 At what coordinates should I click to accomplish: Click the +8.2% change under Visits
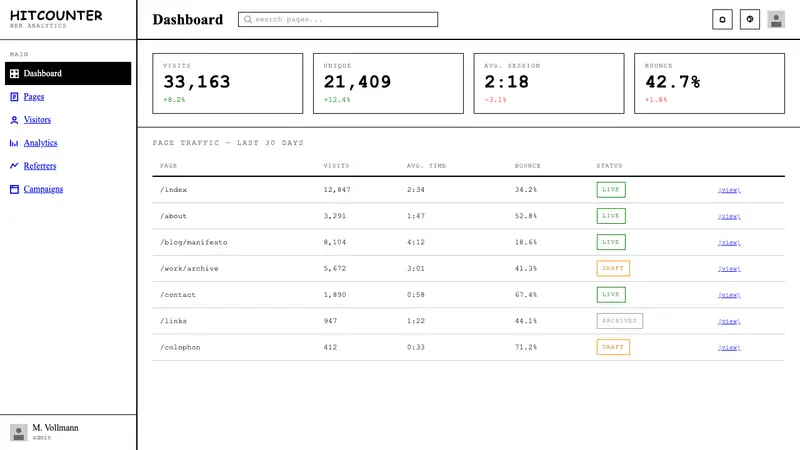click(174, 100)
